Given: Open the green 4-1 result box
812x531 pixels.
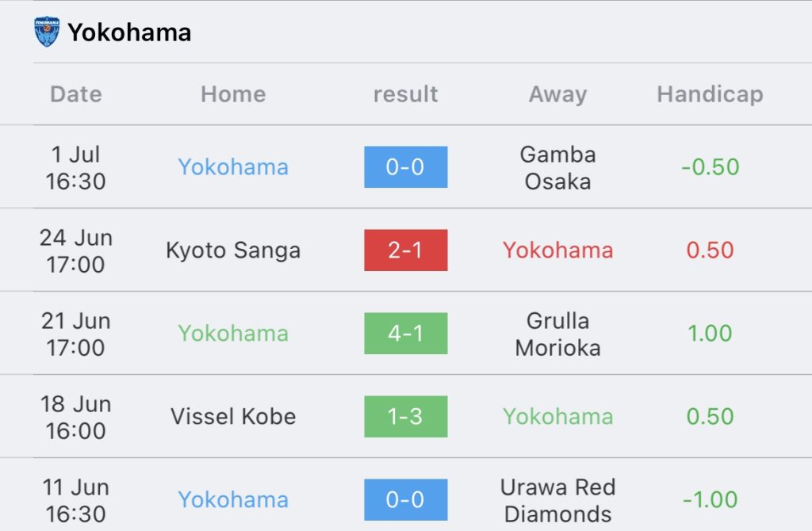Looking at the screenshot, I should [405, 334].
